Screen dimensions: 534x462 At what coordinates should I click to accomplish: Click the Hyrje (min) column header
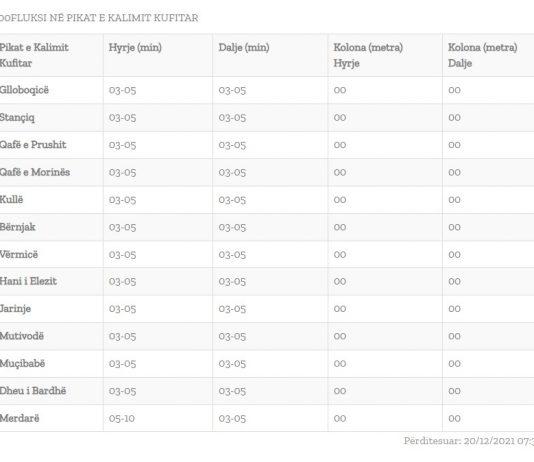point(135,48)
